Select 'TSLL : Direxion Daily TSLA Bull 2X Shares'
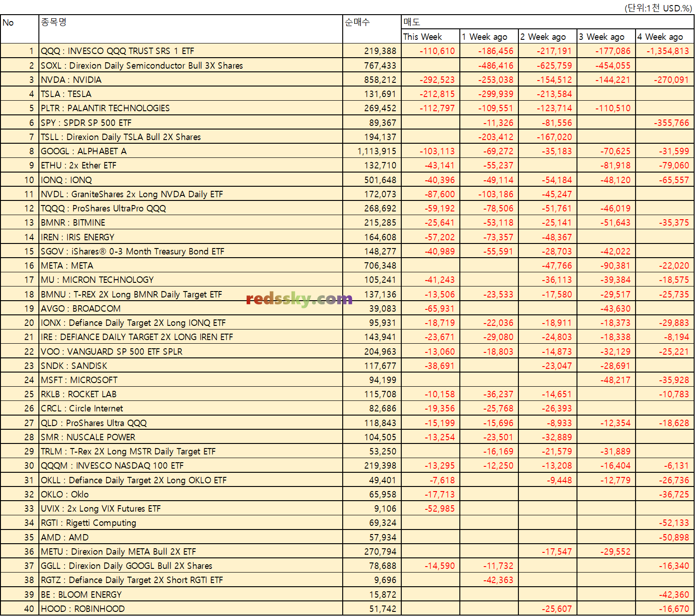Image resolution: width=695 pixels, height=616 pixels. 191,137
